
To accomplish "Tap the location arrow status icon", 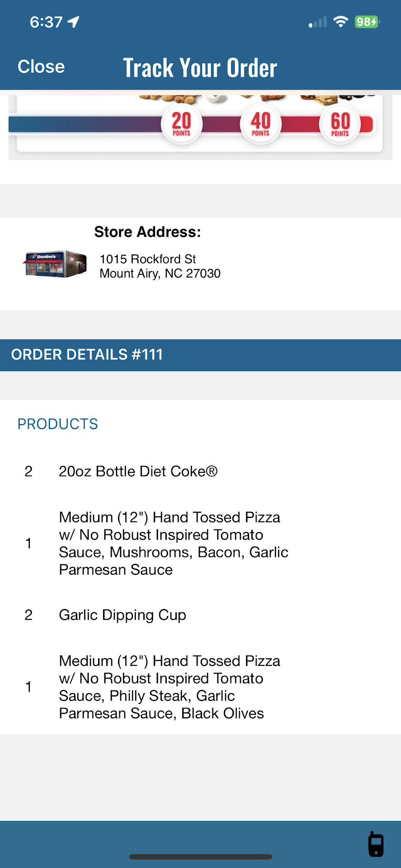I will click(x=73, y=22).
